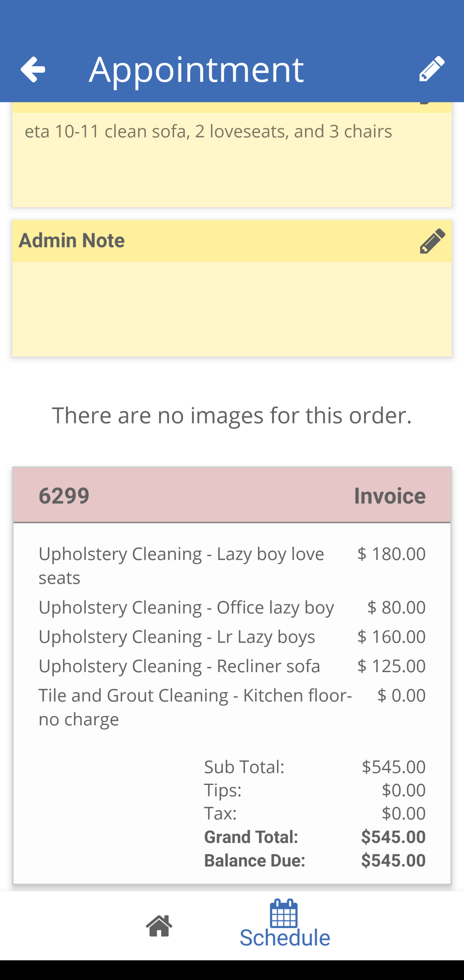Select the Invoice label on the pink header

[x=389, y=496]
